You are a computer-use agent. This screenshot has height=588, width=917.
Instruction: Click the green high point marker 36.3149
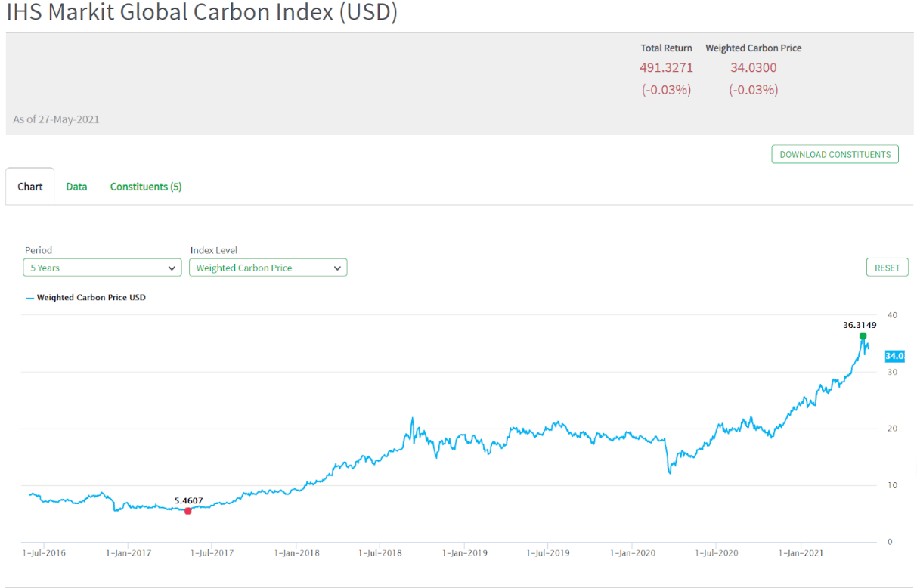(x=863, y=336)
